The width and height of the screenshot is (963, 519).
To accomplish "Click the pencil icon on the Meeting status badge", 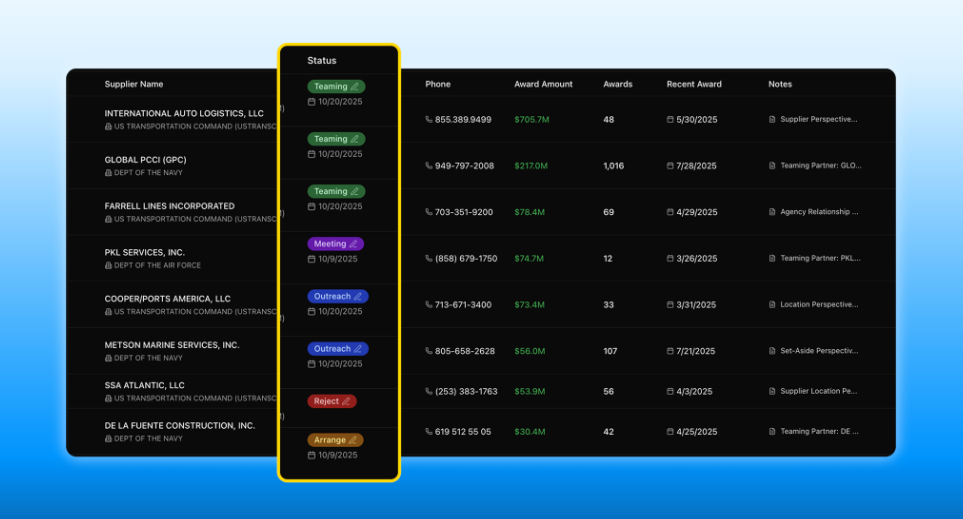I will [354, 244].
